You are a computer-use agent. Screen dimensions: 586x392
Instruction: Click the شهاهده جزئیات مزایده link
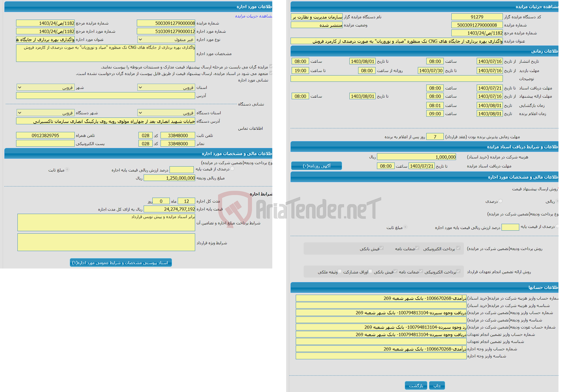[254, 16]
